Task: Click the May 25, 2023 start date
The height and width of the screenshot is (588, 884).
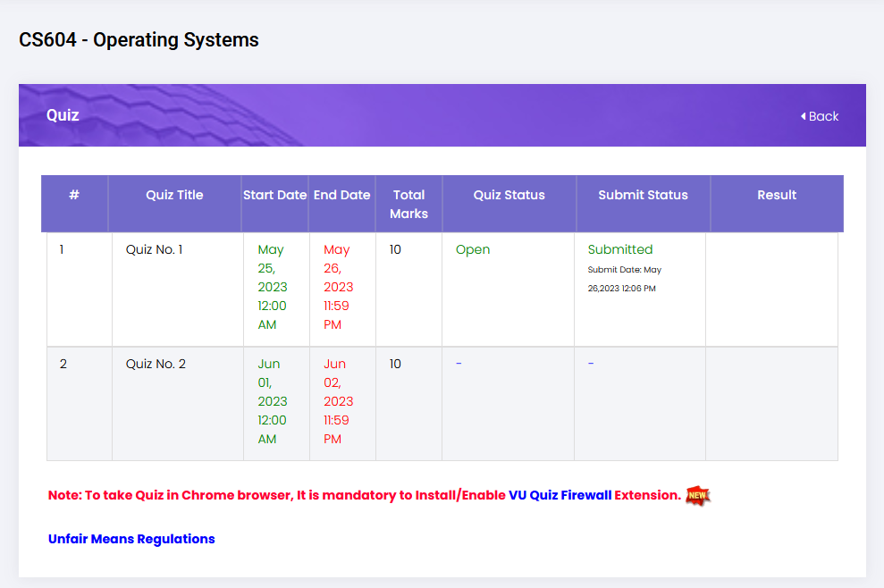Action: (273, 287)
